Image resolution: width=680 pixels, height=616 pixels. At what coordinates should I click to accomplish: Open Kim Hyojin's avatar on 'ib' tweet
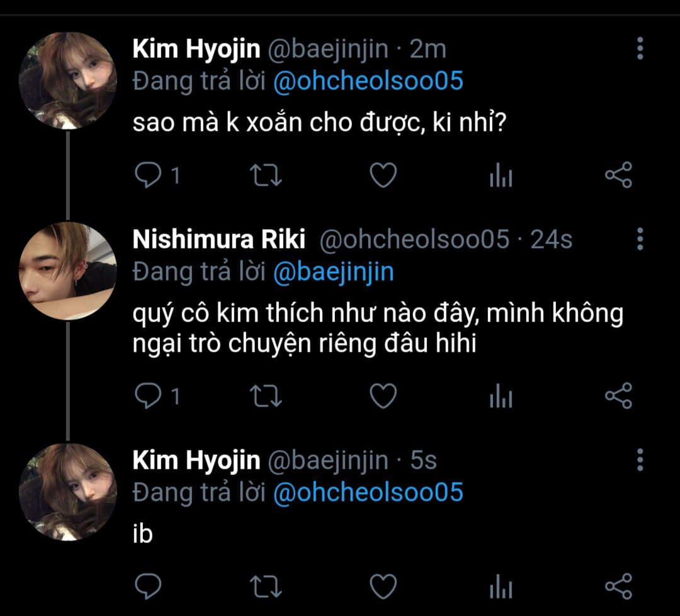coord(67,491)
